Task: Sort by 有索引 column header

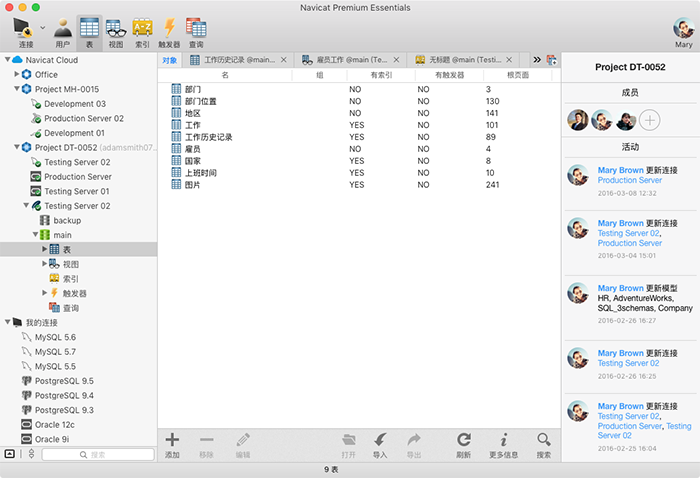Action: click(381, 75)
